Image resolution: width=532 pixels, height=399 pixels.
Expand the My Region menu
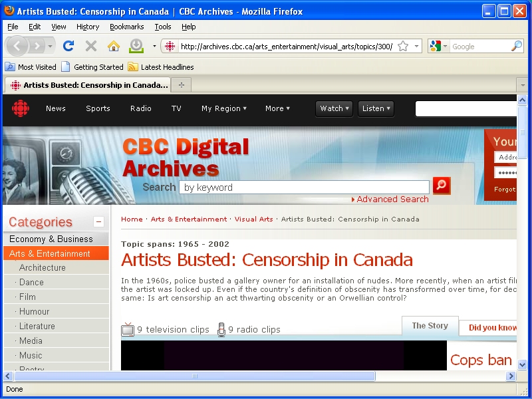223,108
